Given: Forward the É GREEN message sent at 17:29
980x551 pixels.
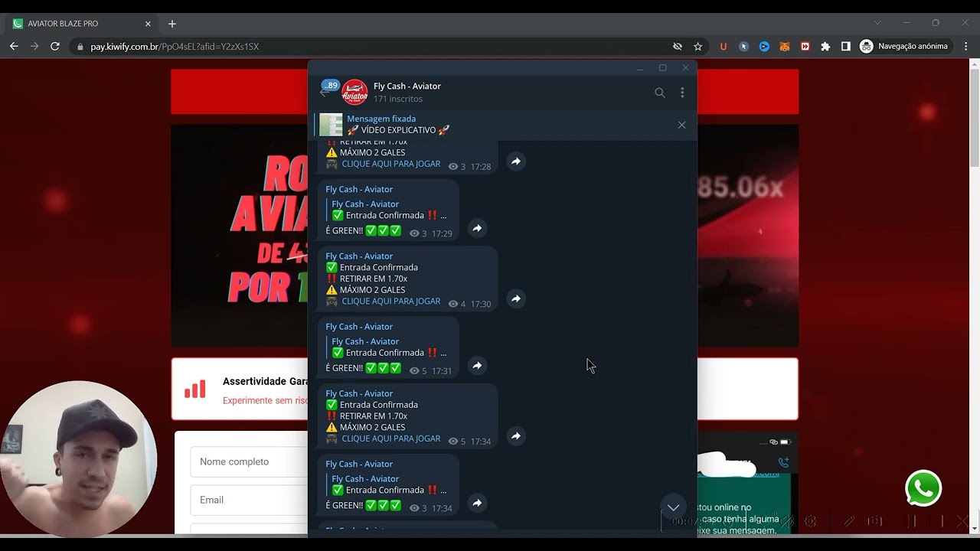Looking at the screenshot, I should point(477,228).
